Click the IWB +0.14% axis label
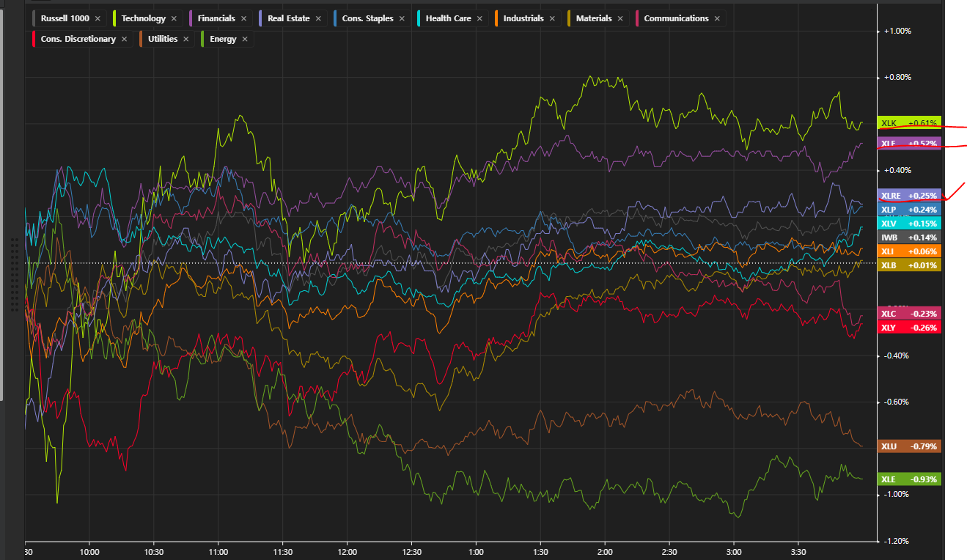This screenshot has width=967, height=560. (x=908, y=237)
